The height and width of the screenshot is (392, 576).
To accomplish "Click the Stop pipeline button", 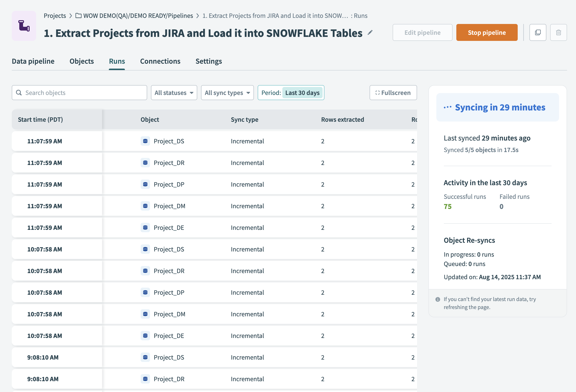I will tap(486, 32).
